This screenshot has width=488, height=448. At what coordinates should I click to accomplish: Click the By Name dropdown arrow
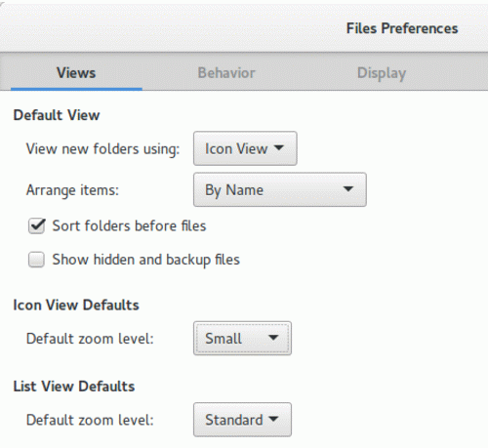(347, 188)
